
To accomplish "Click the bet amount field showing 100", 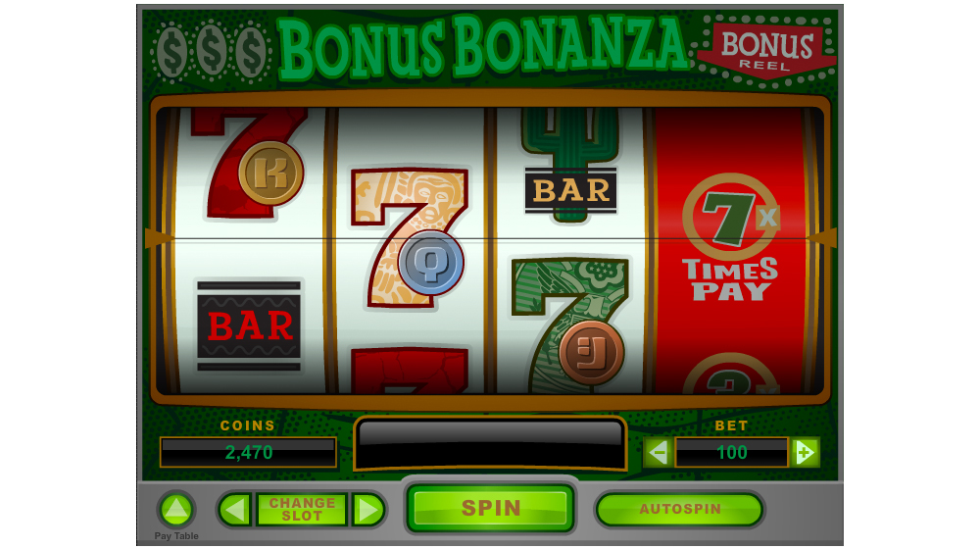I will pyautogui.click(x=731, y=452).
